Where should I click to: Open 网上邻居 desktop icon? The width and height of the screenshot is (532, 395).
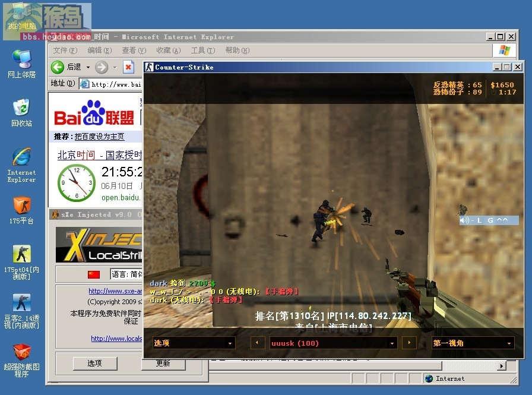[x=22, y=64]
